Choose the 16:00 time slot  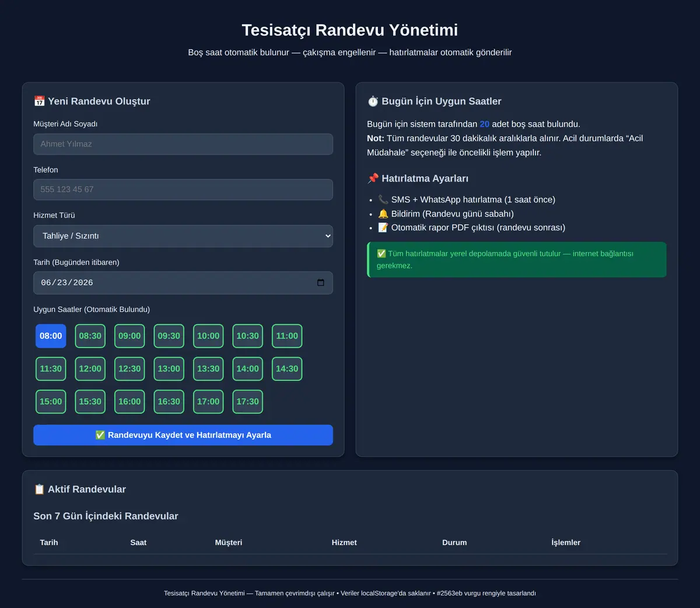click(129, 401)
